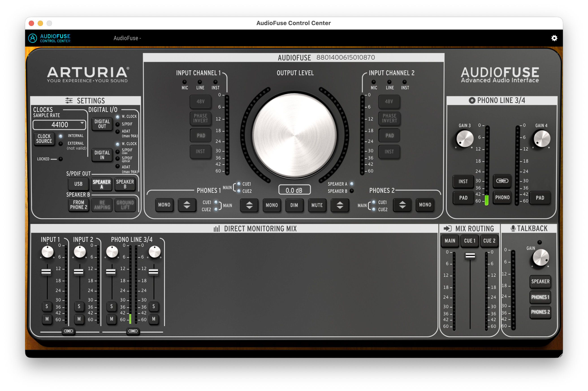588x391 pixels.
Task: Engage Phase Invert on Input Channel 1
Action: point(200,118)
